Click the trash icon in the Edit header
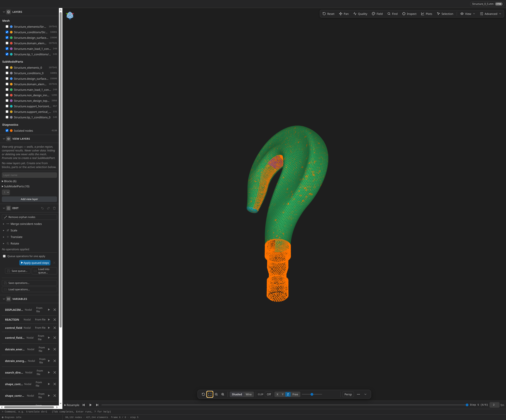Viewport: 506px width, 420px height. coord(54,208)
